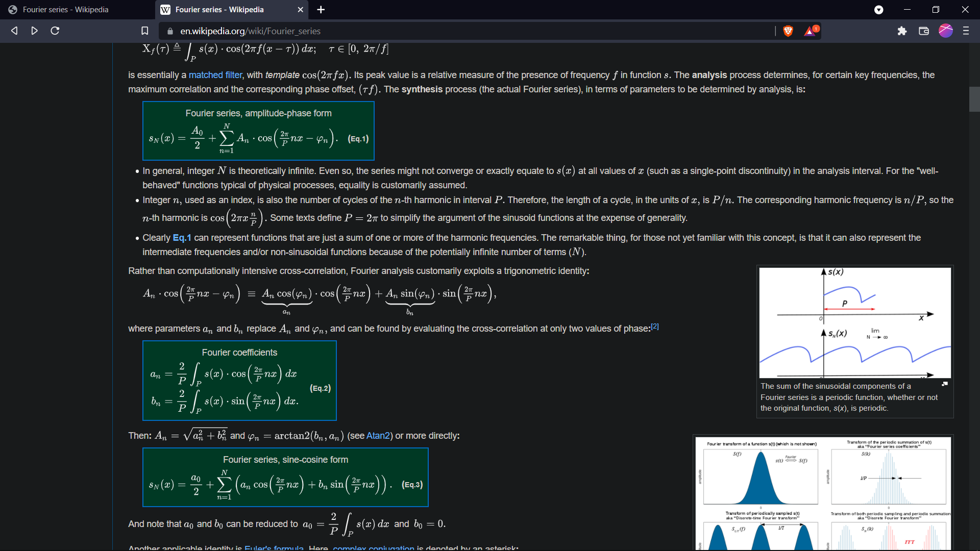Follow the "Eq.1" anchor link
Viewport: 980px width, 551px height.
182,237
